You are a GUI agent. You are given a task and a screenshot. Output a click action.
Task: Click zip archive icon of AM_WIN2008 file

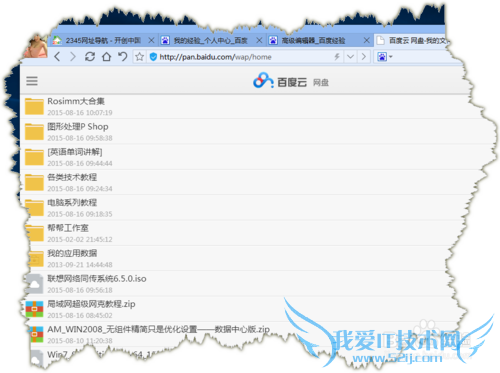pyautogui.click(x=37, y=334)
